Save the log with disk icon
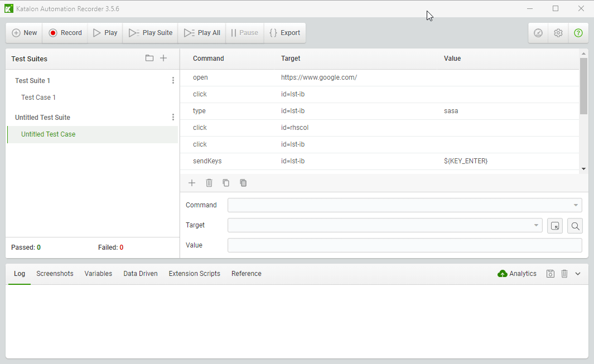This screenshot has width=594, height=364. tap(550, 274)
